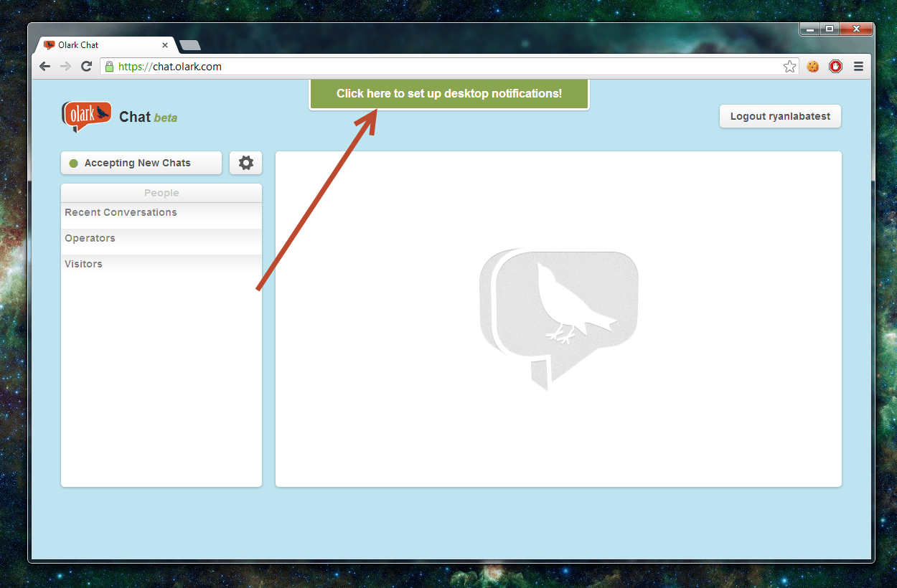The height and width of the screenshot is (588, 897).
Task: Reload the page with refresh icon
Action: tap(86, 67)
